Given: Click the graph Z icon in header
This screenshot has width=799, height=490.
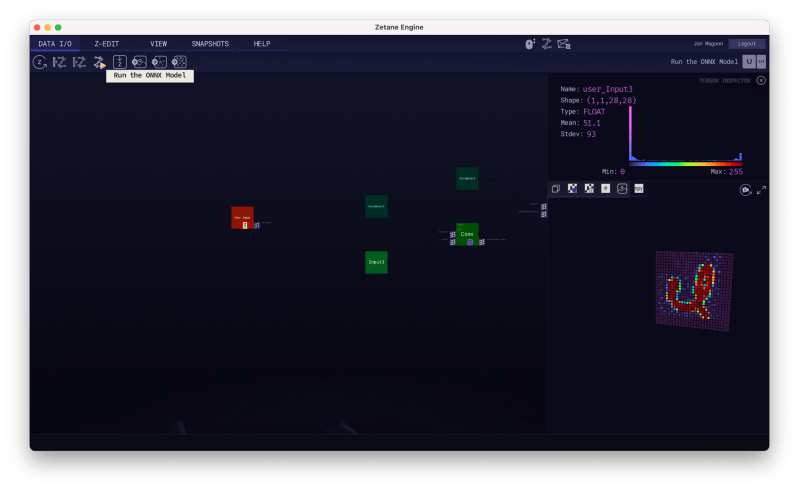Looking at the screenshot, I should 547,44.
